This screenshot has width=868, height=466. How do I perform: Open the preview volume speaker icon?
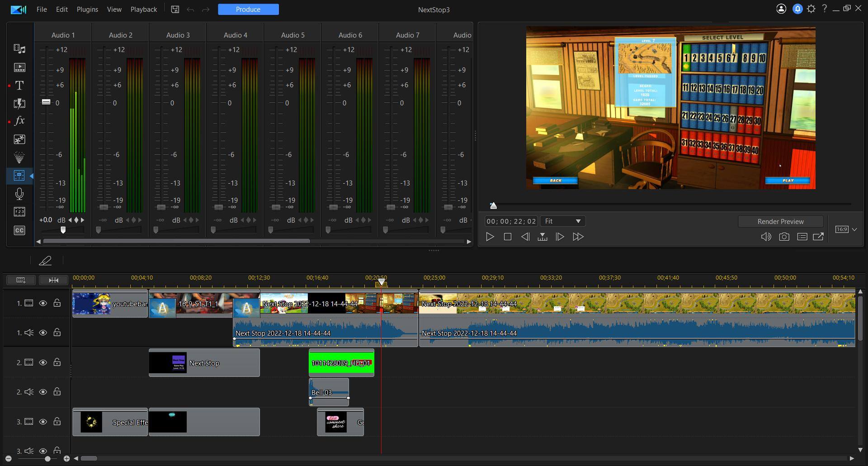click(x=766, y=237)
